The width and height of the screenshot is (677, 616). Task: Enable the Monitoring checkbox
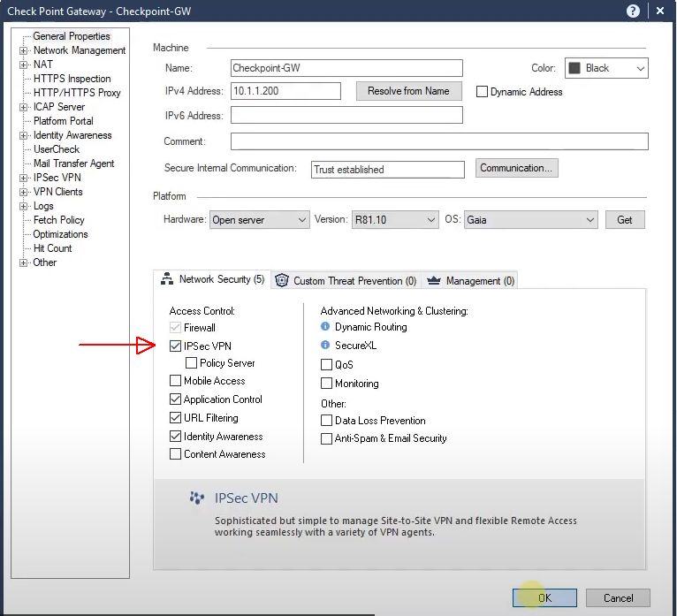coord(326,384)
